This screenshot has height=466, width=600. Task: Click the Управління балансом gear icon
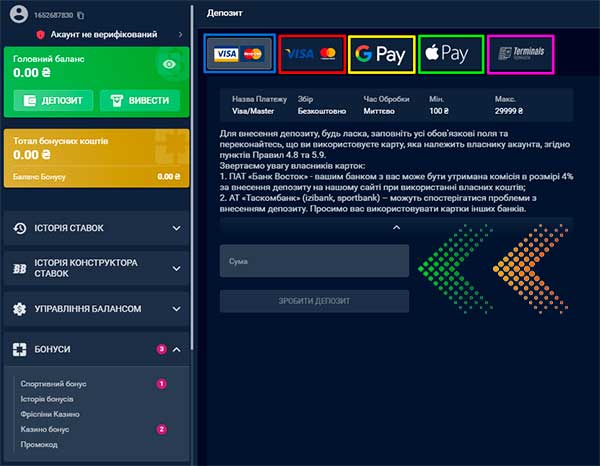point(20,309)
